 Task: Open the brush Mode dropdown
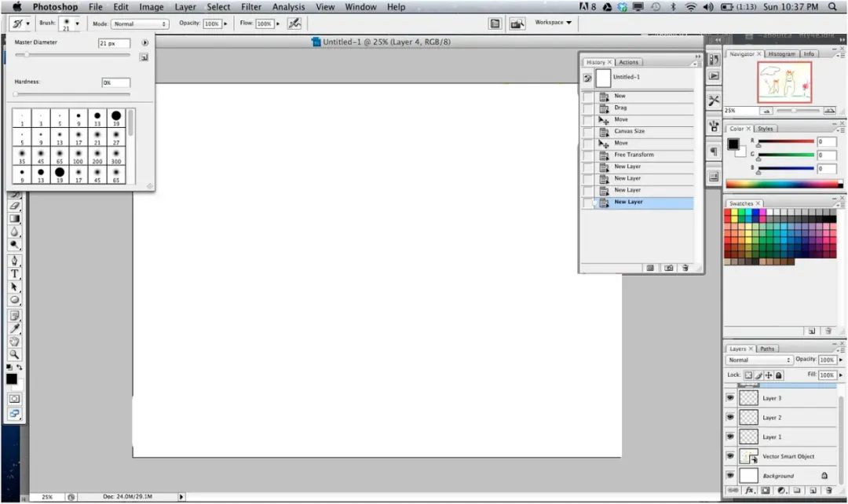[140, 24]
